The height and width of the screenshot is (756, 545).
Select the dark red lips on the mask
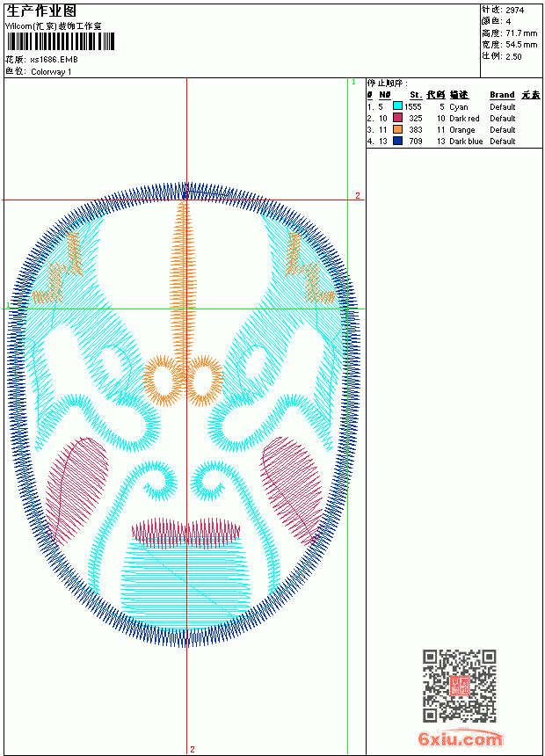(185, 531)
